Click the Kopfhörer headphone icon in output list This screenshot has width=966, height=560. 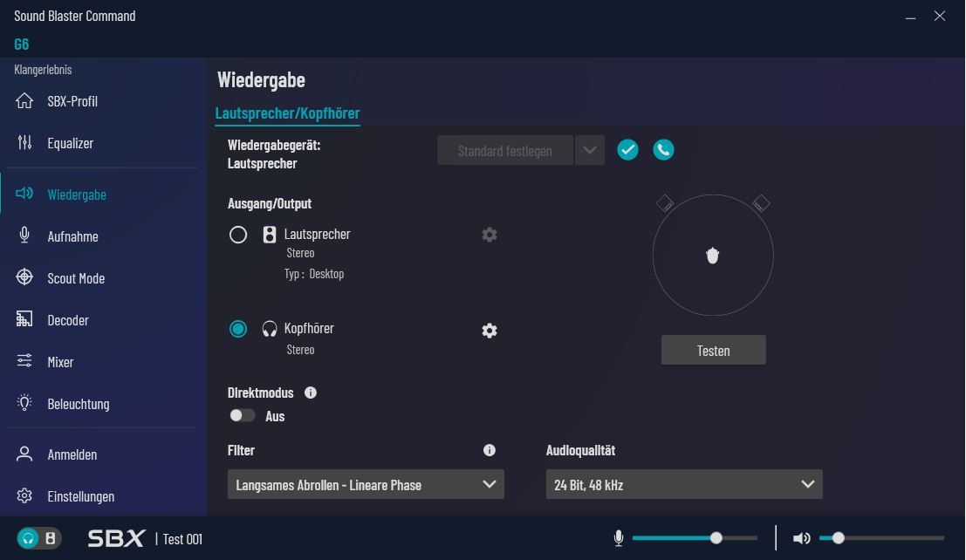tap(270, 328)
